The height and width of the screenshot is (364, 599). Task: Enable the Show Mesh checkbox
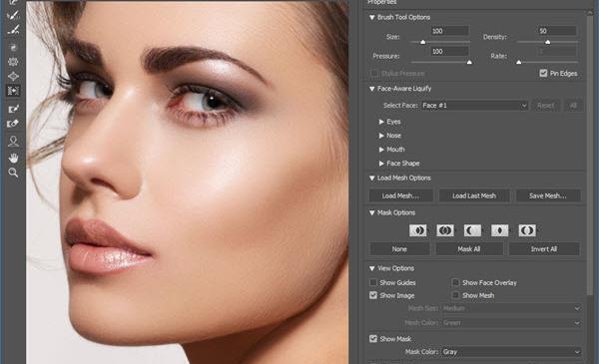click(455, 295)
